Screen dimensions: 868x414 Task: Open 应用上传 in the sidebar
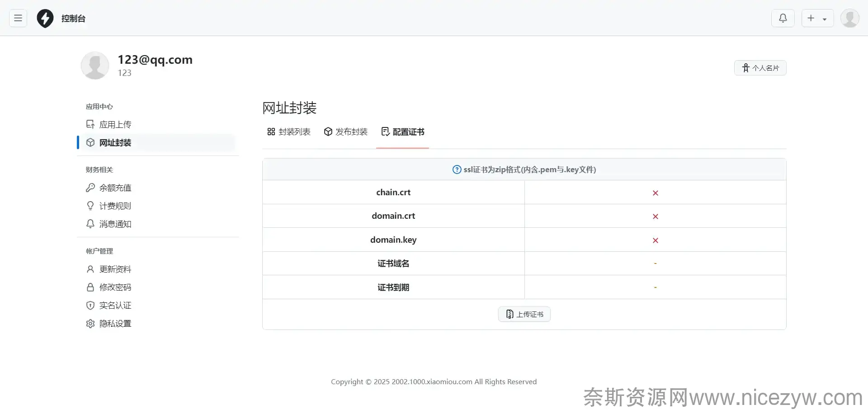point(115,124)
